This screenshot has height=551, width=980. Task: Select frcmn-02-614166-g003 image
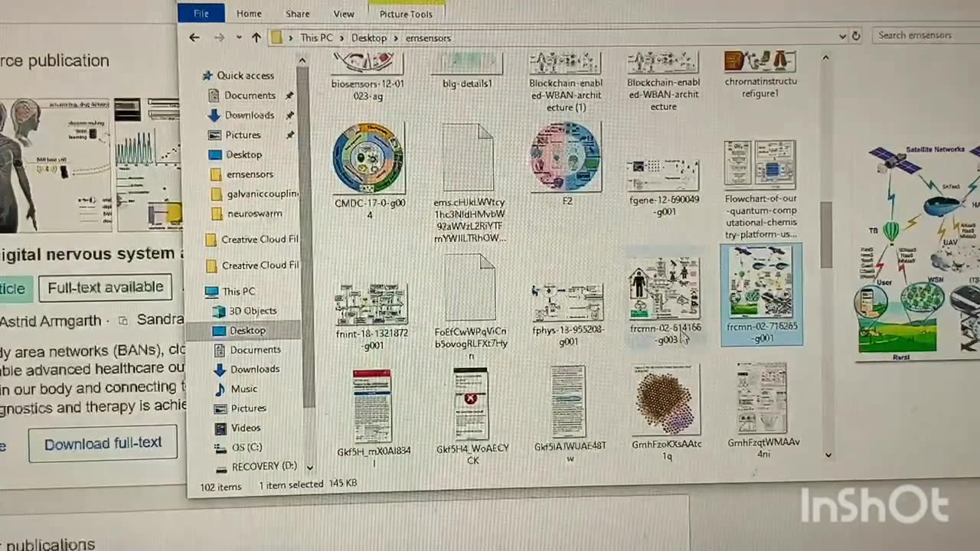pos(665,301)
